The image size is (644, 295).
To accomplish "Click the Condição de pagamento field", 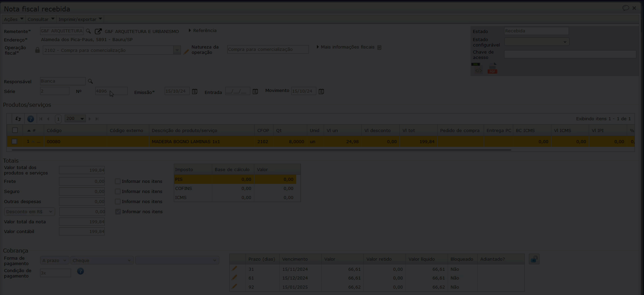I will coord(56,273).
